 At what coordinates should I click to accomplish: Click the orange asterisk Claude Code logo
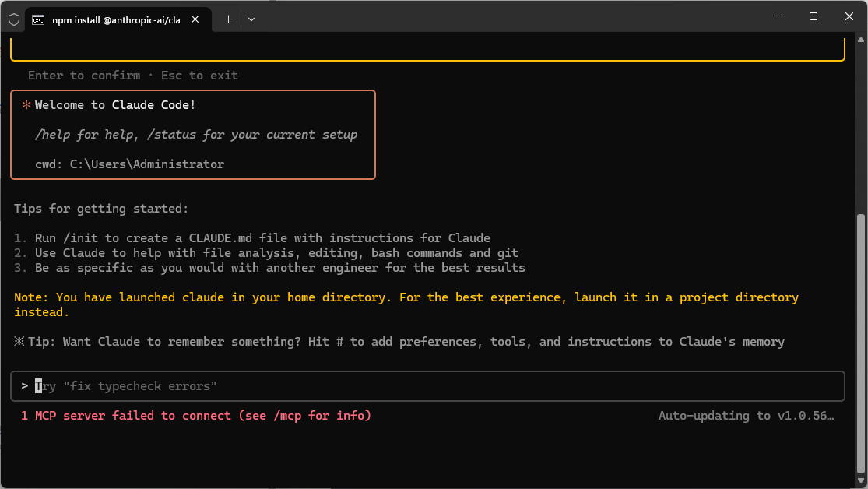tap(26, 104)
